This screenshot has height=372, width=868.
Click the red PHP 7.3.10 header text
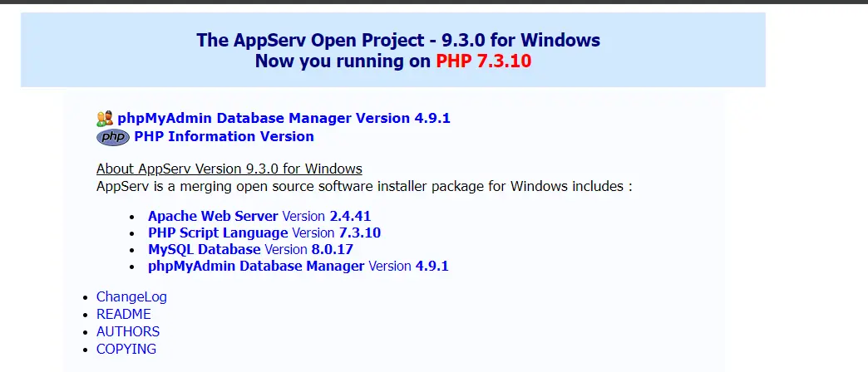coord(484,61)
